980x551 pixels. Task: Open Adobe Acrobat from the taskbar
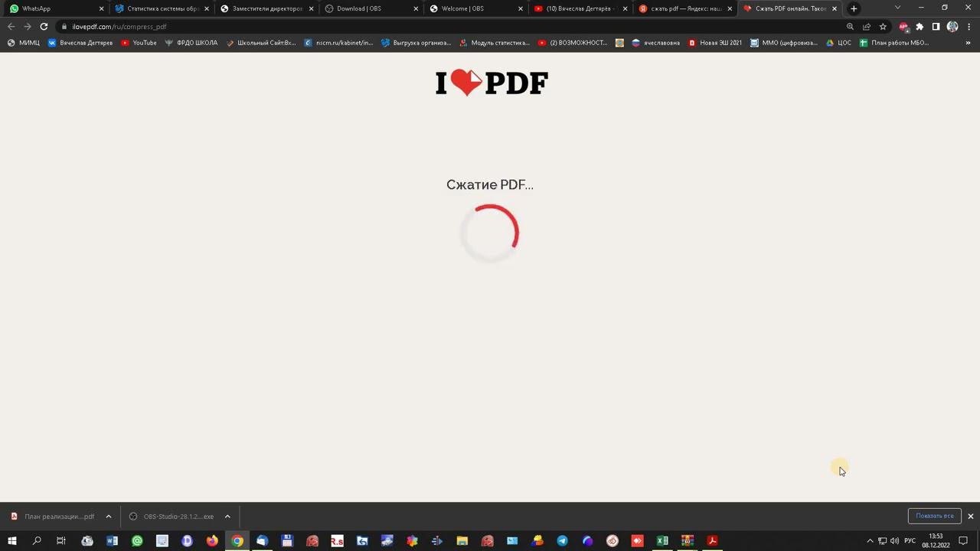712,541
